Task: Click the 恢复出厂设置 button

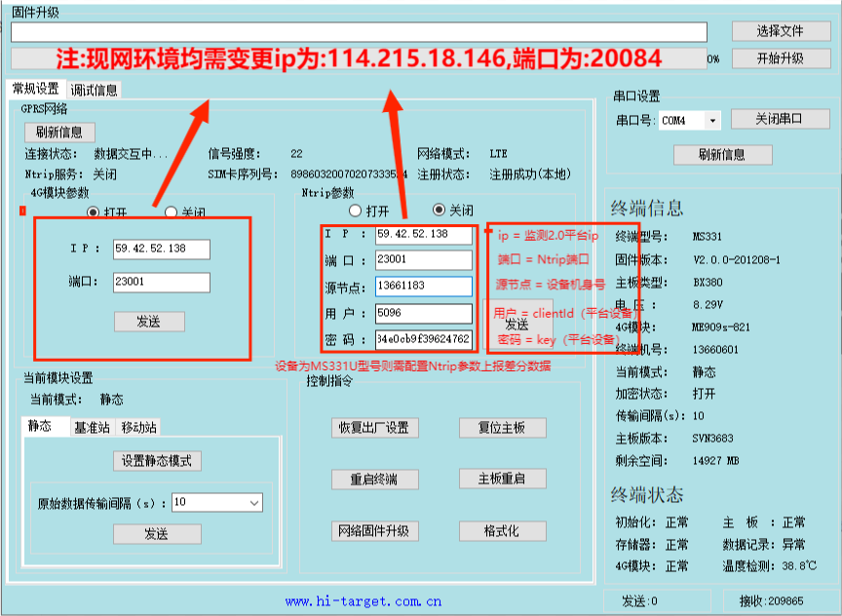Action: (372, 428)
